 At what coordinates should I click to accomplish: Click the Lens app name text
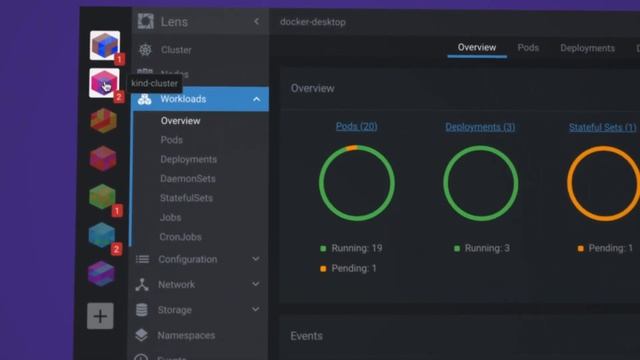click(x=174, y=22)
